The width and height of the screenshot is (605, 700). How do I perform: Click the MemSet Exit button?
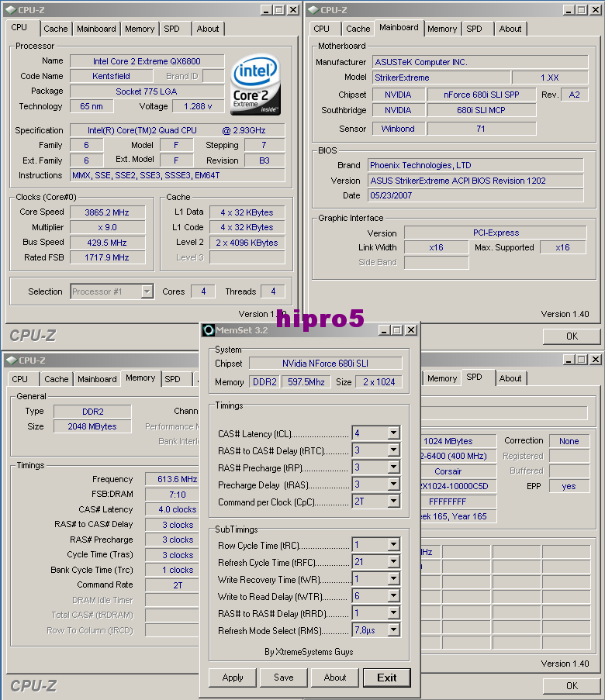(387, 678)
